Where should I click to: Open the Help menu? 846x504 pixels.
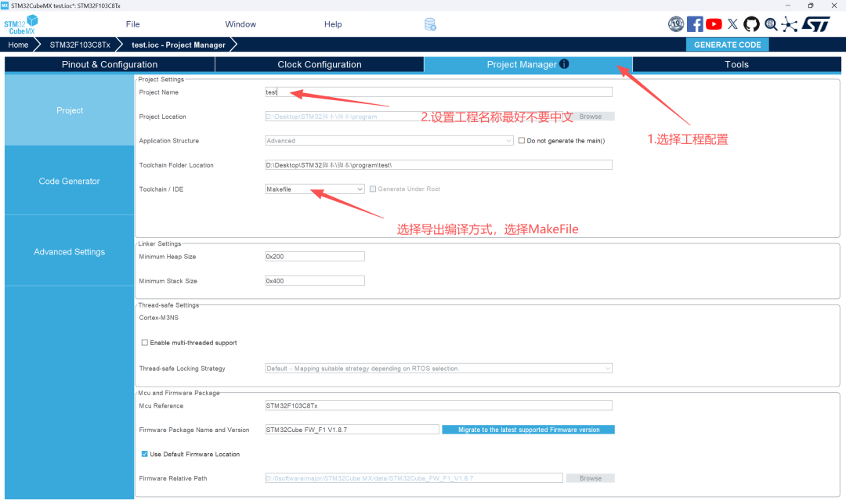pyautogui.click(x=333, y=24)
